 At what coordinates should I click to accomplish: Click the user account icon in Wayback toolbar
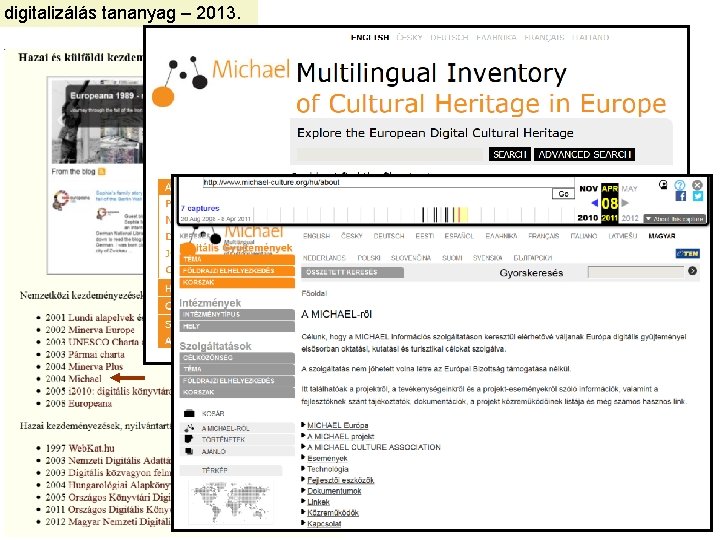[x=663, y=185]
